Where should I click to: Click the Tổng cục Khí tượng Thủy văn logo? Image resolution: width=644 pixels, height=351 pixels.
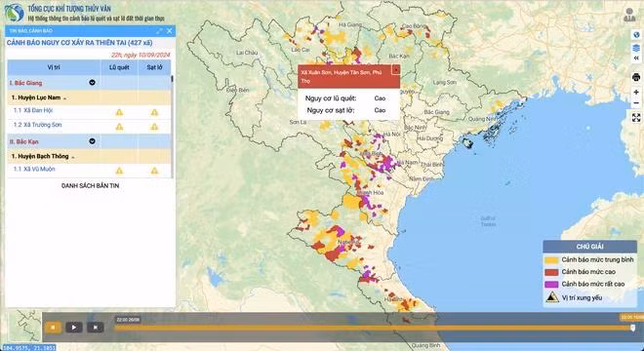14,13
